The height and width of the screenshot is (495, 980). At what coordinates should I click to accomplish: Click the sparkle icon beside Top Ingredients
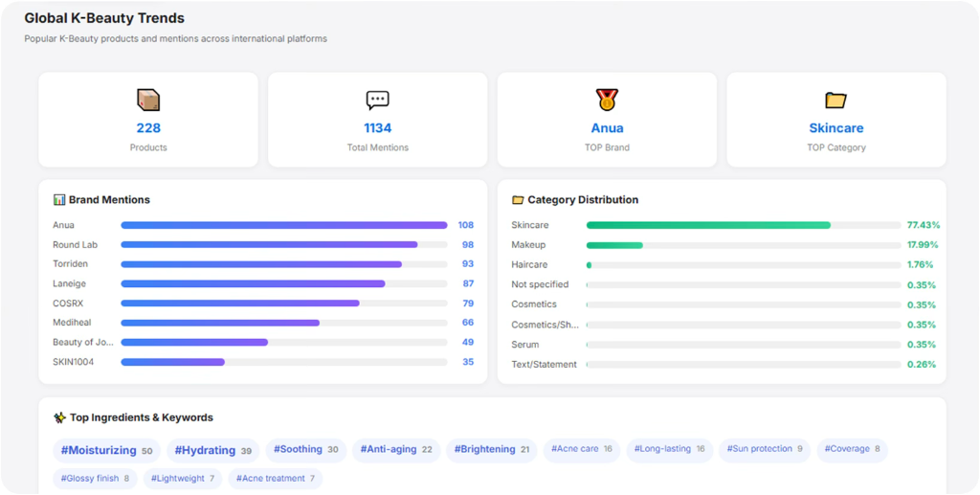tap(59, 417)
